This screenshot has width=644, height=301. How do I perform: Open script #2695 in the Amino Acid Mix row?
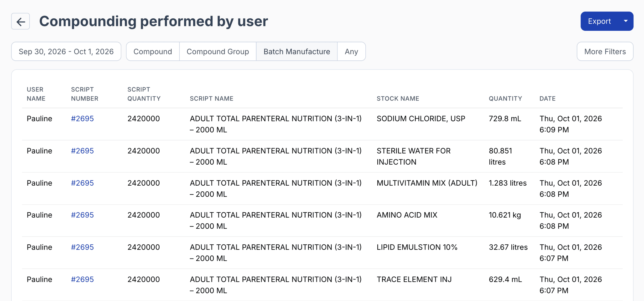[x=82, y=215]
